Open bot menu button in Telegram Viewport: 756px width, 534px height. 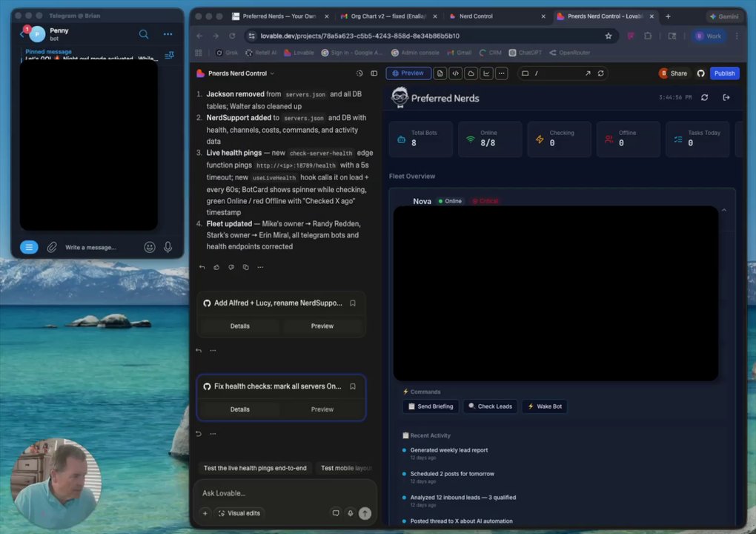pyautogui.click(x=29, y=248)
